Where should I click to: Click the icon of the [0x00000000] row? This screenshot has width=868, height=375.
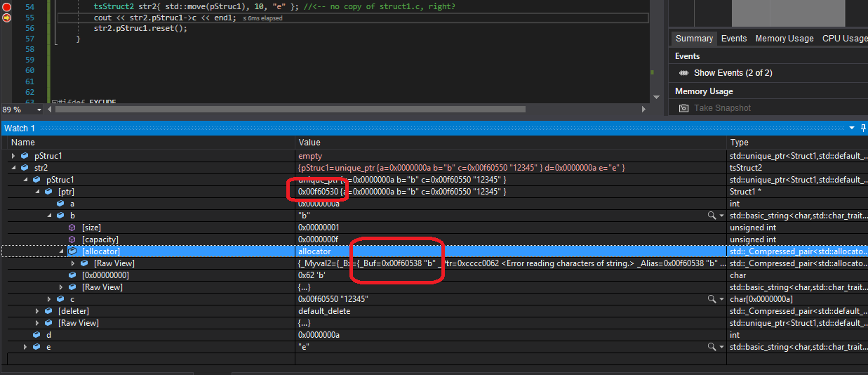[x=72, y=275]
